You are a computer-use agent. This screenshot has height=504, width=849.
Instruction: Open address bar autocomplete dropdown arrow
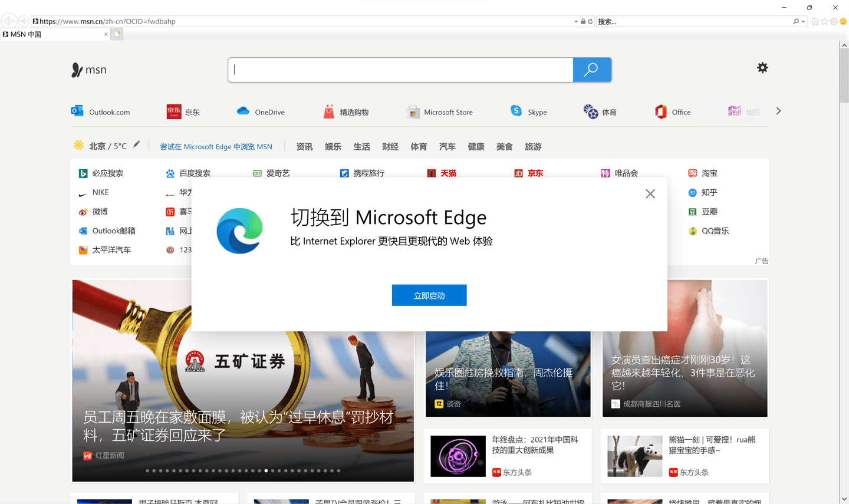pyautogui.click(x=576, y=22)
